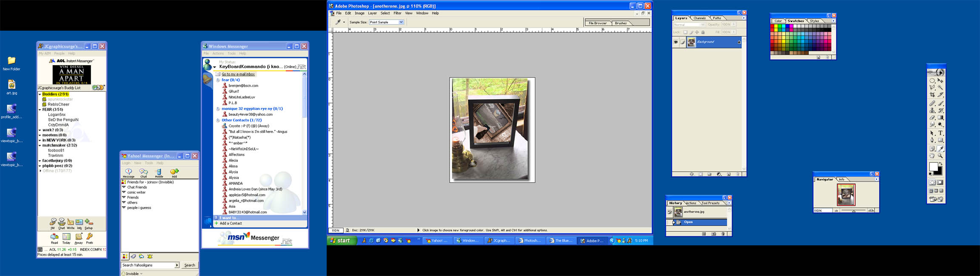Screen dimensions: 980x276
Task: Select the Type tool in toolbox
Action: point(940,133)
